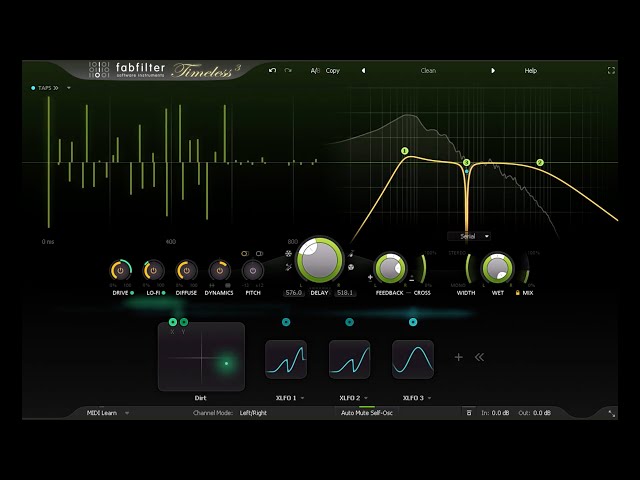Open the XLFO 2 waveform display
The image size is (640, 480).
349,359
